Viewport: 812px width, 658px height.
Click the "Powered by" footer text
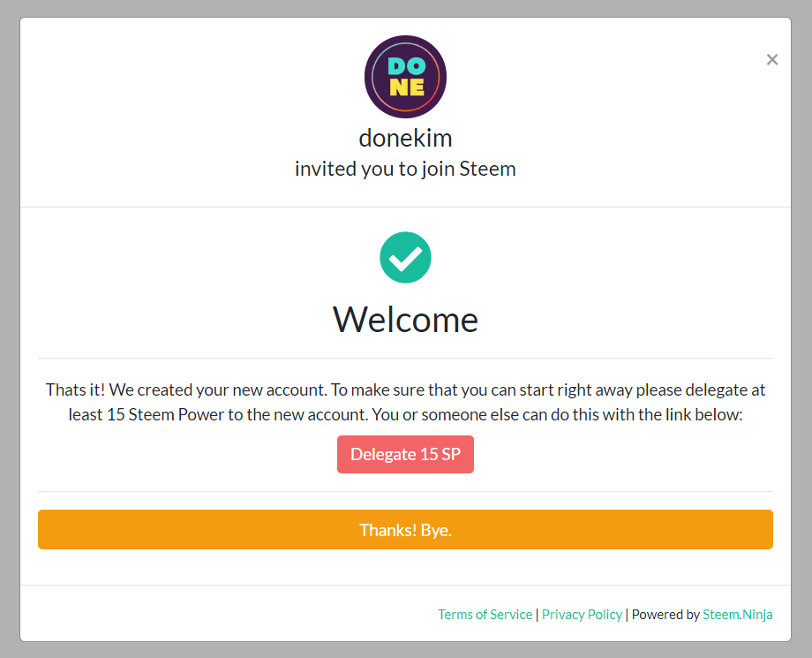[665, 615]
